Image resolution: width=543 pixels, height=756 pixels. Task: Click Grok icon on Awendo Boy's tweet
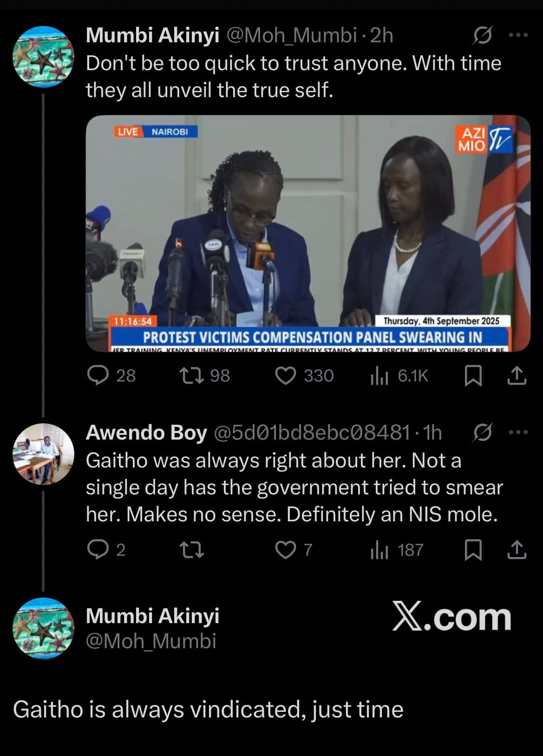point(482,432)
